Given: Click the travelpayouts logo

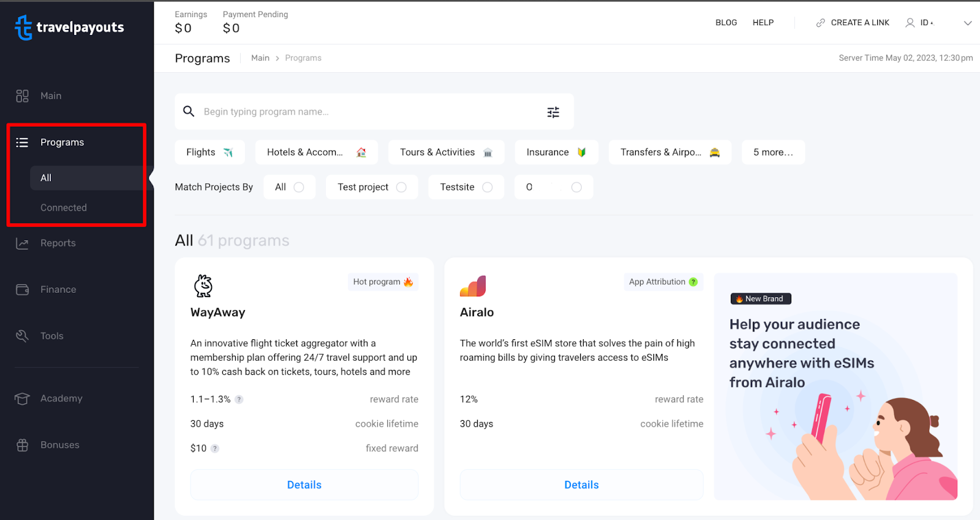Looking at the screenshot, I should [69, 28].
